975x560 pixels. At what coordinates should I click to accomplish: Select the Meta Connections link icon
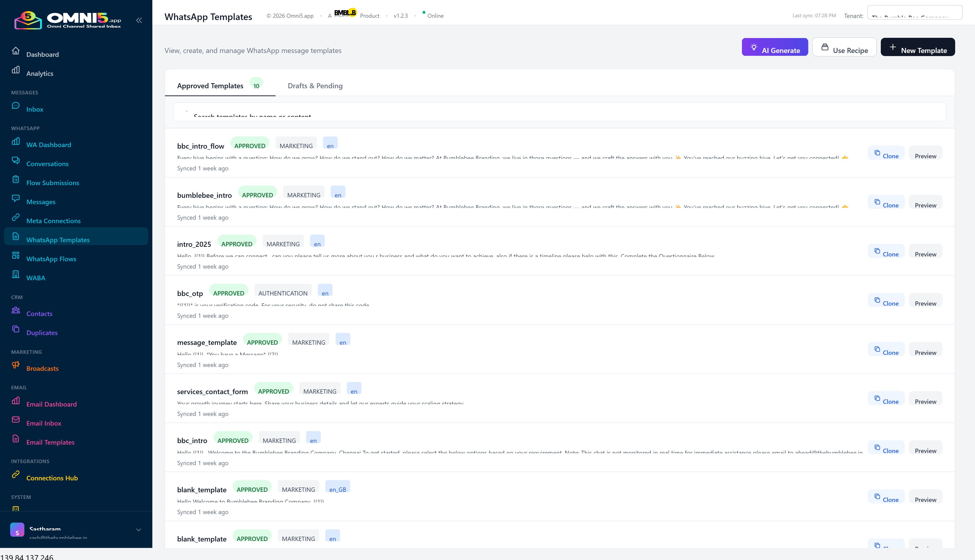[16, 217]
